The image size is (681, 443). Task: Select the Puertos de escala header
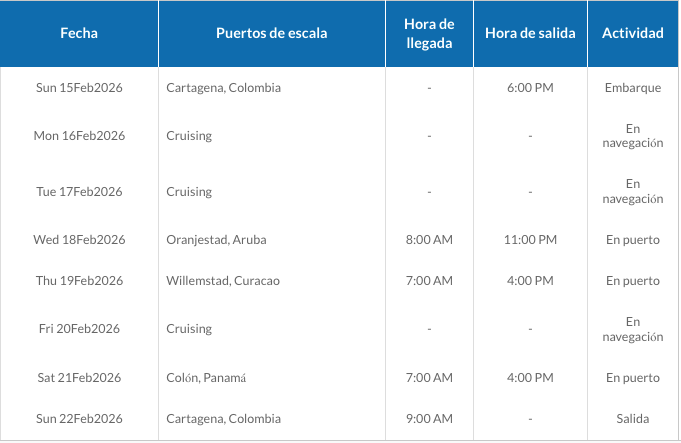pos(272,33)
